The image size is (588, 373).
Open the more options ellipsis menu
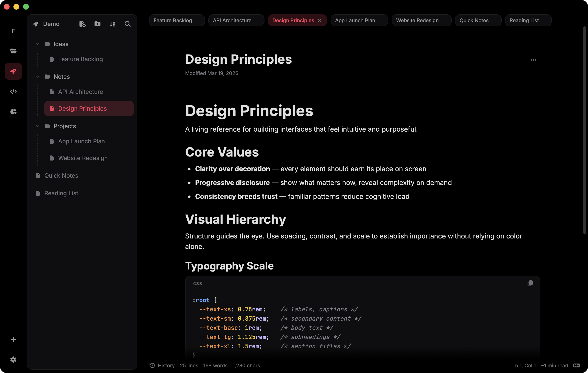(533, 60)
